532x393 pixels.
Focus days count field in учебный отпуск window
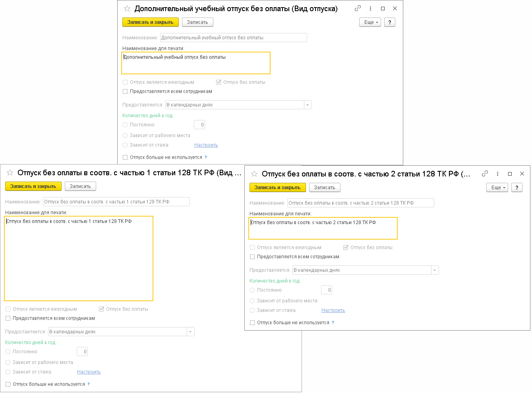tap(199, 125)
